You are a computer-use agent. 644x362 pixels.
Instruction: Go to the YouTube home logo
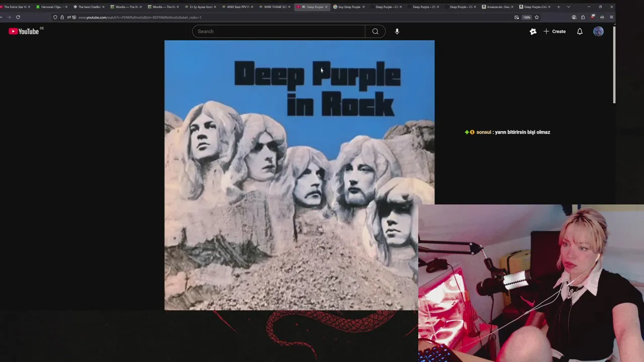[24, 31]
